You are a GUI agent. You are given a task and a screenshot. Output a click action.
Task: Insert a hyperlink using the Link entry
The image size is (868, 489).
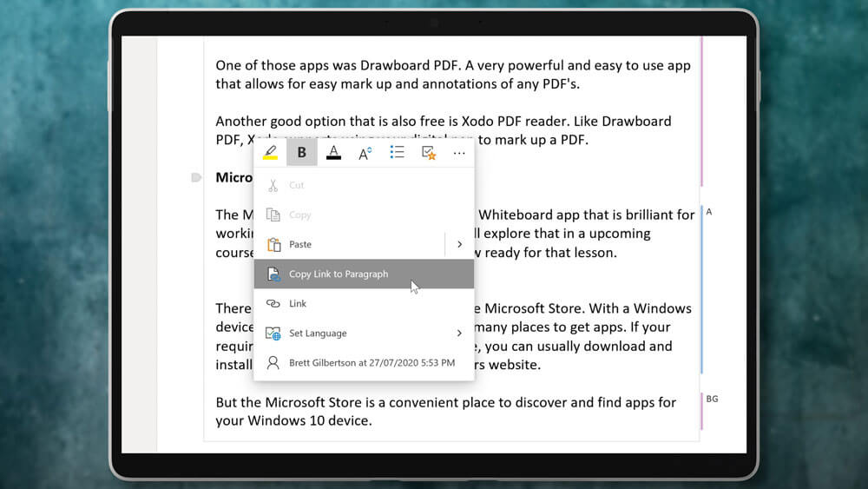click(x=298, y=304)
